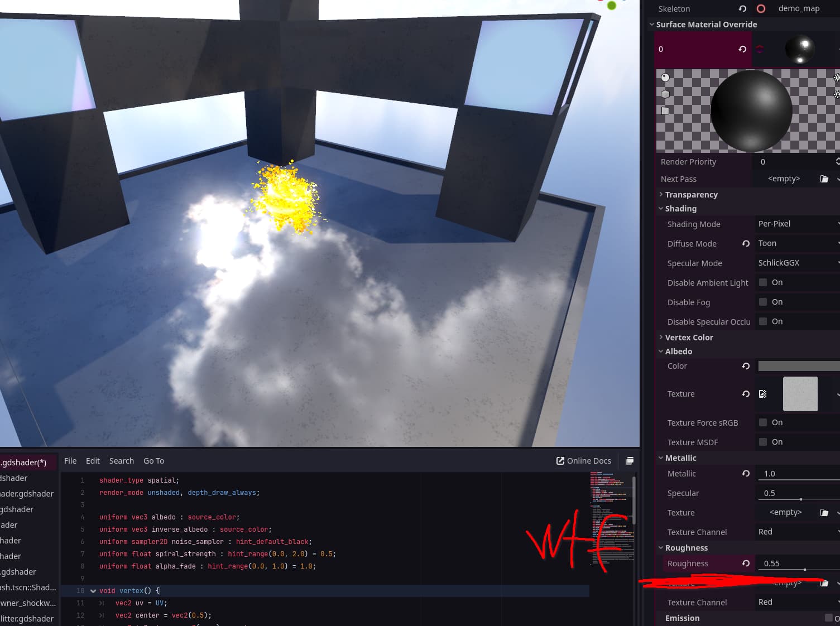Select litter.gdshader in the shader list
The width and height of the screenshot is (840, 626).
(x=27, y=619)
